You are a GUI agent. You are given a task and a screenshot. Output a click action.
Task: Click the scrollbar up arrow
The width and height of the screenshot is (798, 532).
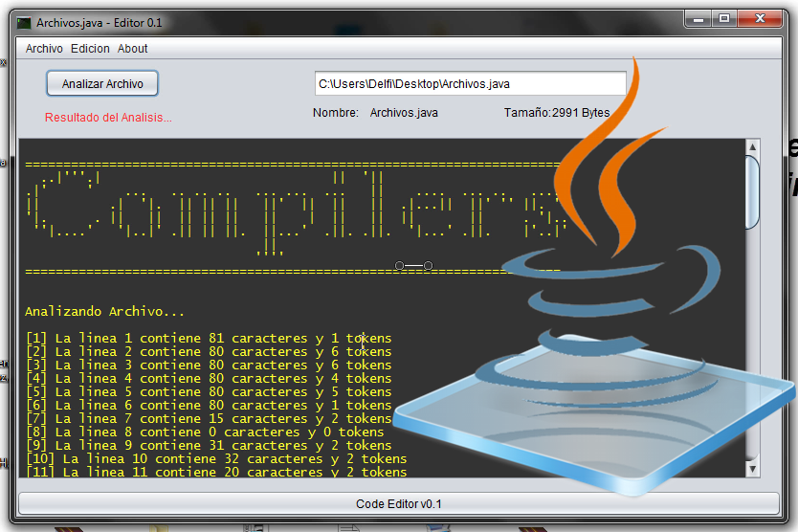[x=753, y=147]
